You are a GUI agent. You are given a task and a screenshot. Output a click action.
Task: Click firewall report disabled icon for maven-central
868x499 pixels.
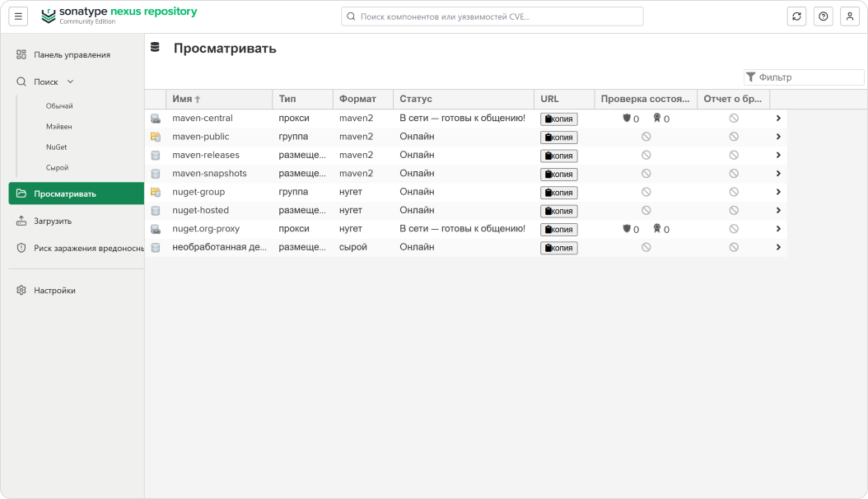734,119
